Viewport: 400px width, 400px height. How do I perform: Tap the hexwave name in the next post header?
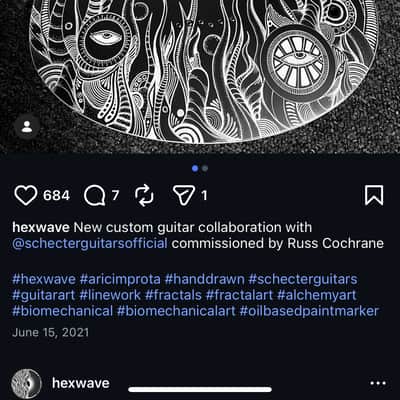81,383
